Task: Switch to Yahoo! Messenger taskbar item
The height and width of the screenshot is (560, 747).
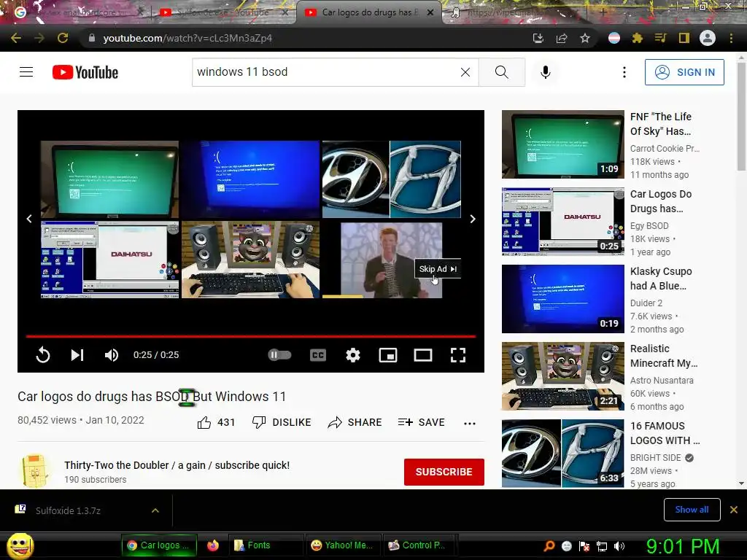Action: [341, 545]
